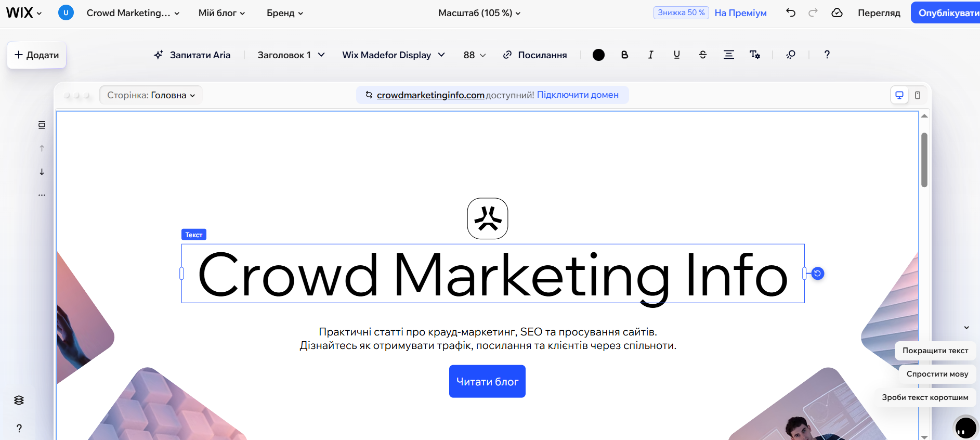This screenshot has height=440, width=980.
Task: Choose the Спростити мову suggestion
Action: click(x=937, y=374)
